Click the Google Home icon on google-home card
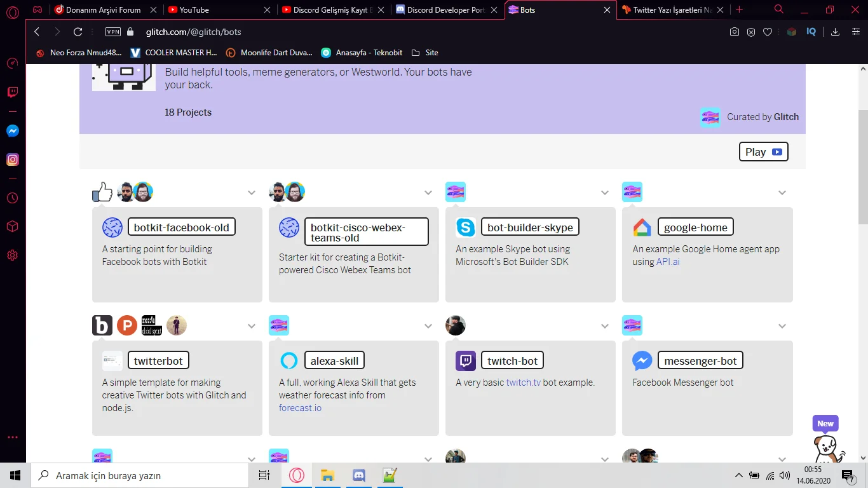The image size is (868, 488). pyautogui.click(x=642, y=227)
